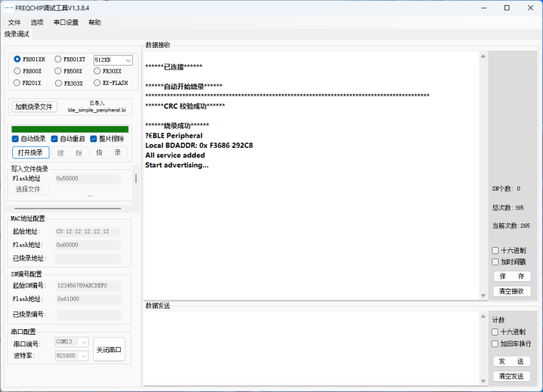Select the FR801XH chip radio button

pos(18,59)
